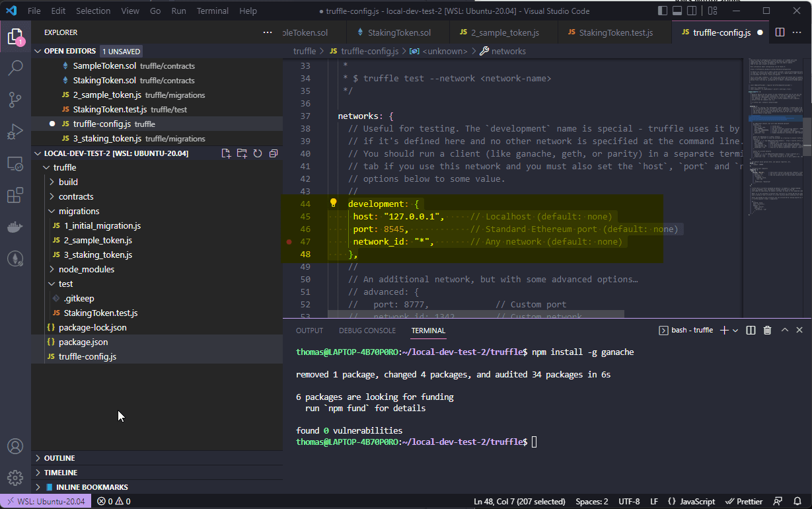The height and width of the screenshot is (509, 812).
Task: Click Ln 48, Col 7 position indicator
Action: pyautogui.click(x=519, y=502)
